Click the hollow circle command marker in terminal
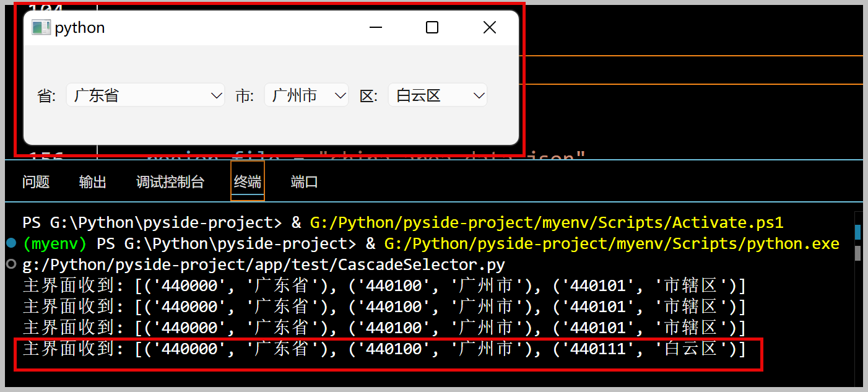 tap(11, 264)
